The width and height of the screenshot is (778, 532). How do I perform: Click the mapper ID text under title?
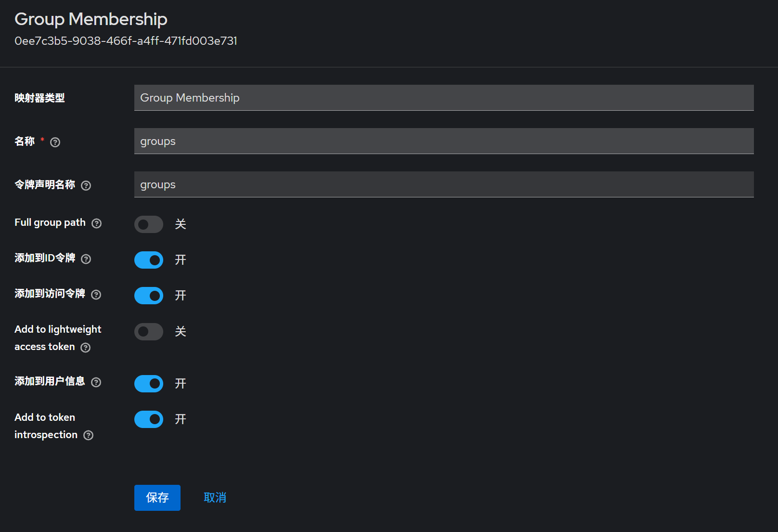tap(126, 41)
